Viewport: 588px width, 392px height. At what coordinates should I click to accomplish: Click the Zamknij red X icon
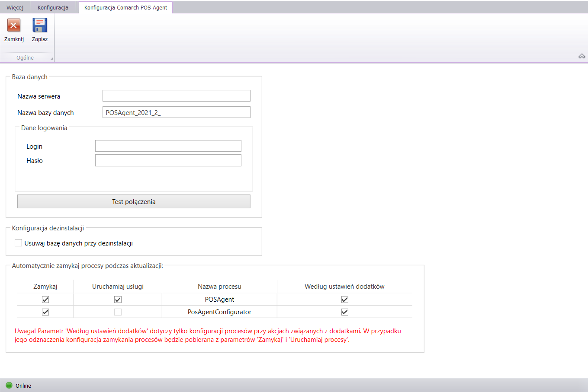pos(14,25)
